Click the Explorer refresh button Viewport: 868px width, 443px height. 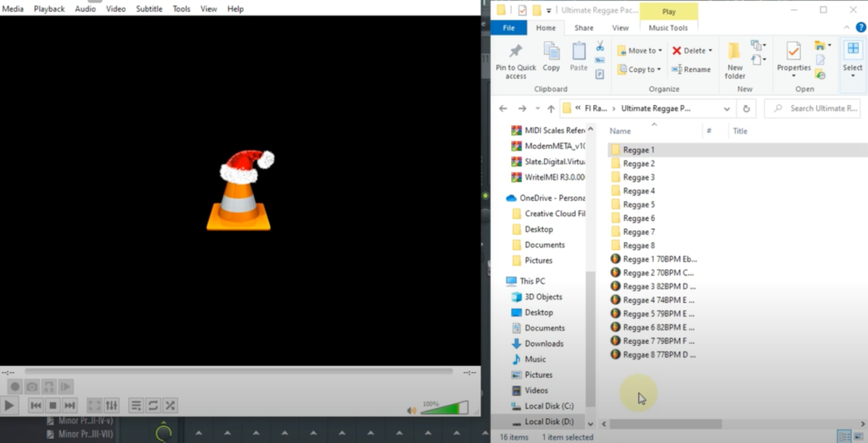pyautogui.click(x=746, y=108)
